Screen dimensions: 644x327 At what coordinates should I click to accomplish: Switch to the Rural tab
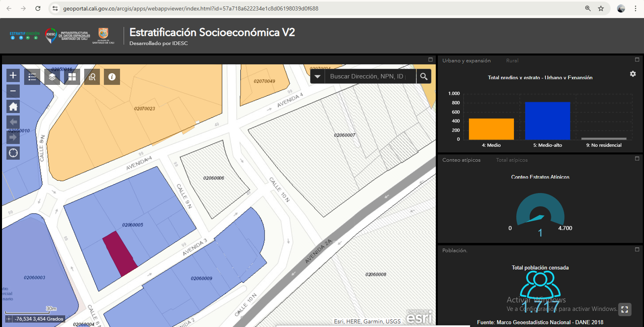tap(512, 61)
